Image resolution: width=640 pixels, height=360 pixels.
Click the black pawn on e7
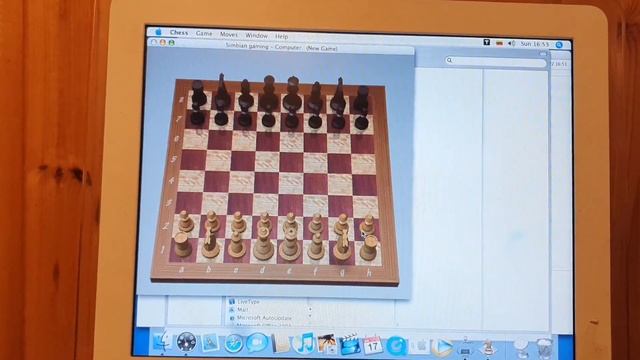click(x=291, y=119)
